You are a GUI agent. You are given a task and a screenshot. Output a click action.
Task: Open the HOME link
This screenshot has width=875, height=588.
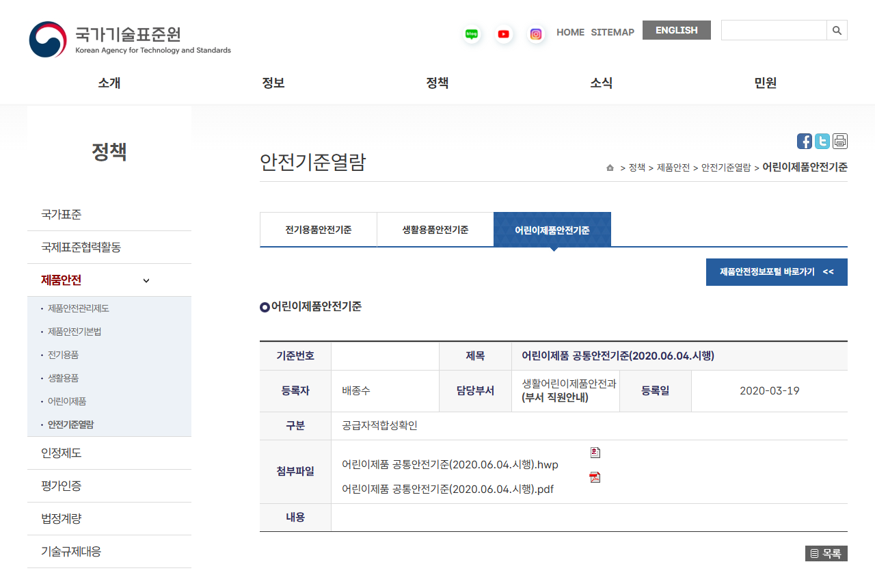coord(571,32)
